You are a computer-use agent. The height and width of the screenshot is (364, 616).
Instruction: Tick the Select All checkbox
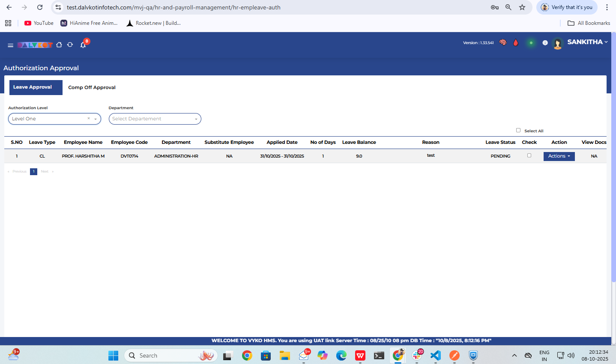[518, 130]
